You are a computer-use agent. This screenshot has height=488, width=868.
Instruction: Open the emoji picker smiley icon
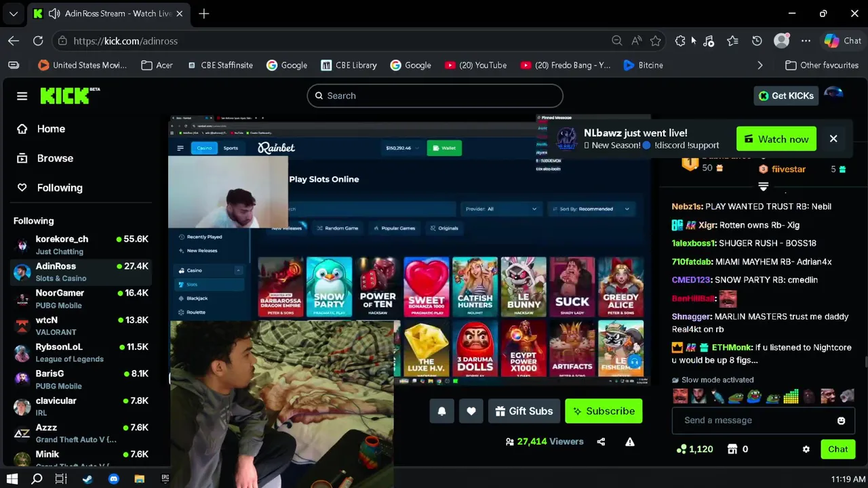(x=841, y=421)
